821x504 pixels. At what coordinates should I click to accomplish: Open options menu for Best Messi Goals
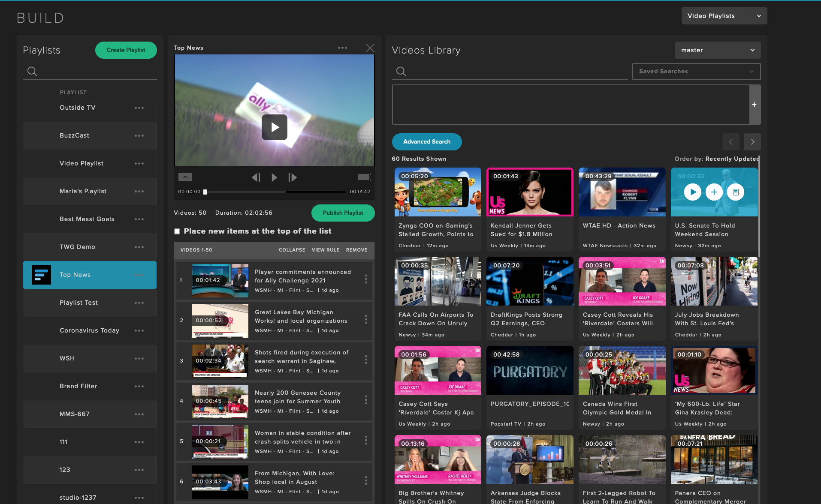(x=139, y=219)
